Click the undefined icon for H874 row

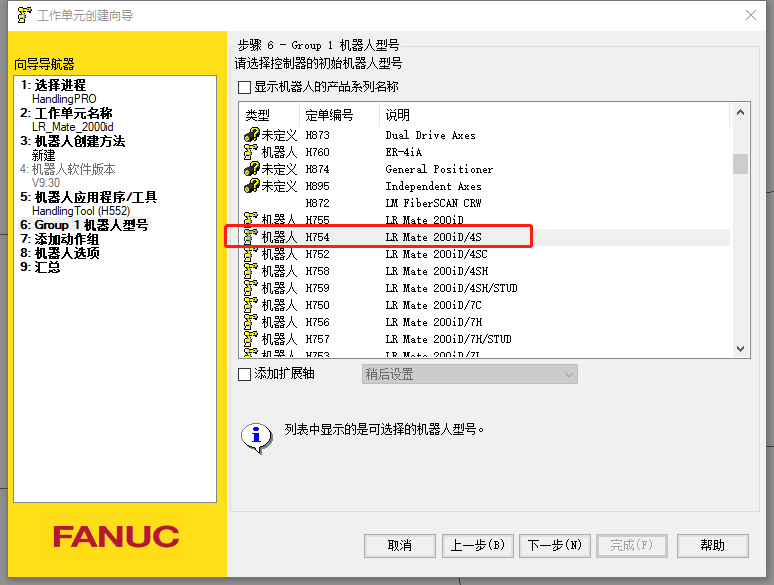pyautogui.click(x=252, y=169)
